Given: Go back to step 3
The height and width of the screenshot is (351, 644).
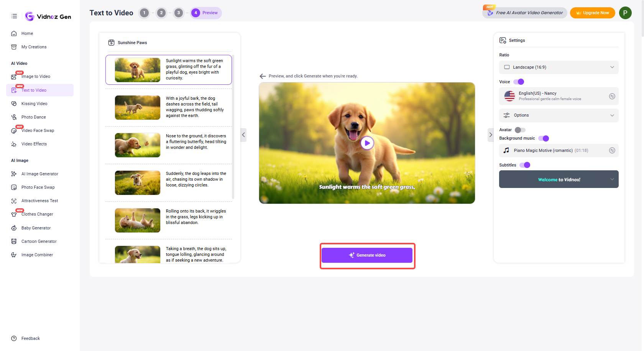Looking at the screenshot, I should coord(179,13).
